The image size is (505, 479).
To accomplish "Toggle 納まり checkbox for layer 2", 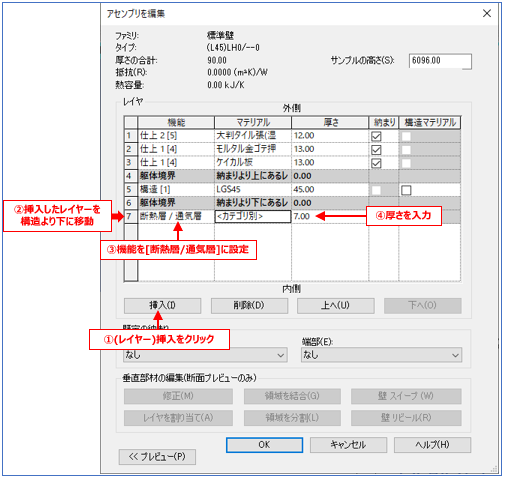I will pyautogui.click(x=376, y=150).
